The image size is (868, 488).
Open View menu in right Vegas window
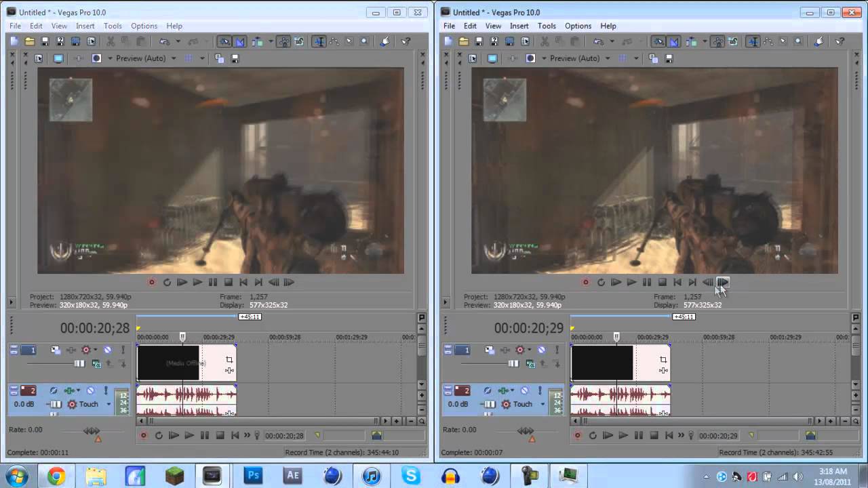coord(493,26)
